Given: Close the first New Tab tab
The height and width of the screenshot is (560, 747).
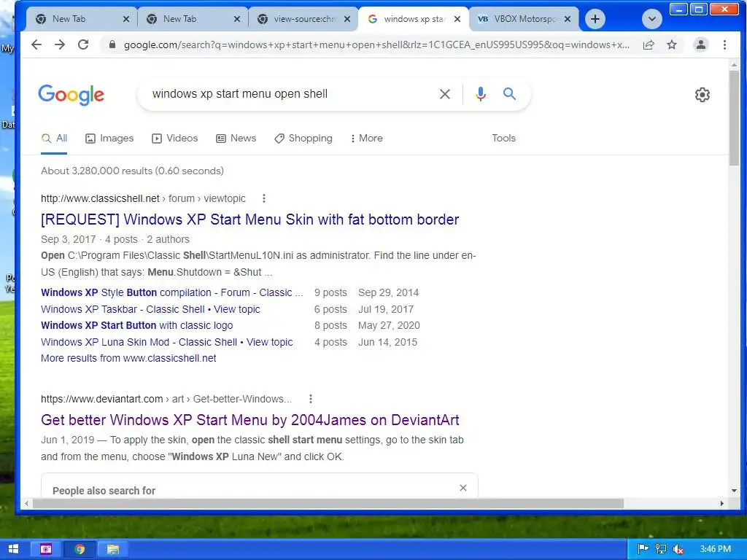Looking at the screenshot, I should click(125, 19).
